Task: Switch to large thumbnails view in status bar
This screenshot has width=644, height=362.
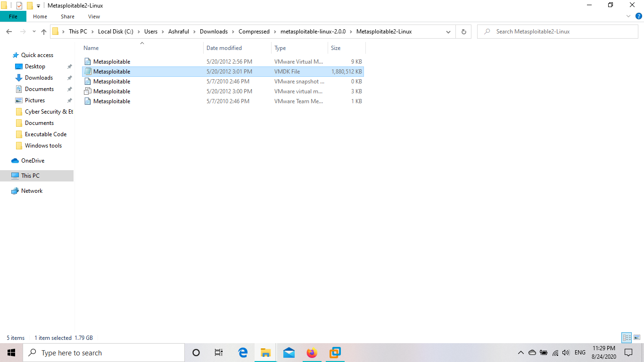Action: pyautogui.click(x=638, y=337)
